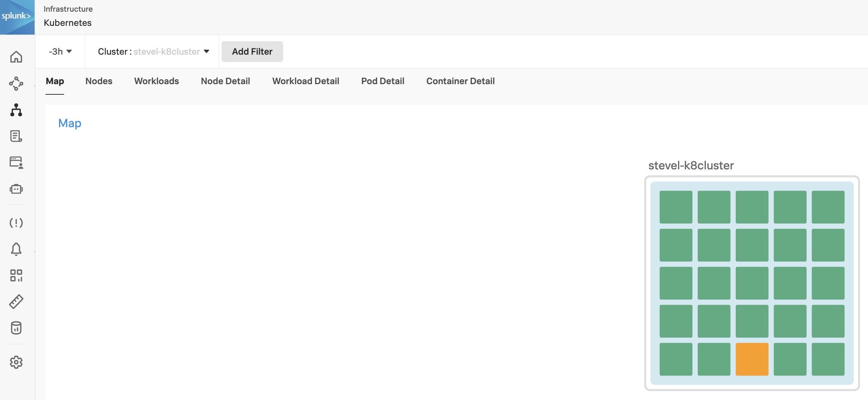This screenshot has width=868, height=400.
Task: Open the alerts bell icon
Action: tap(16, 249)
